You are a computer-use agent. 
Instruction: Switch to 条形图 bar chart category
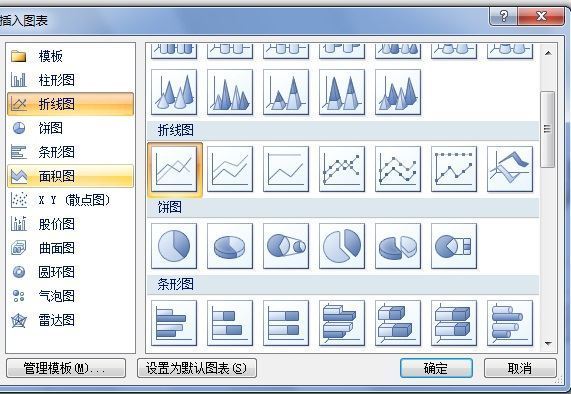pos(70,152)
